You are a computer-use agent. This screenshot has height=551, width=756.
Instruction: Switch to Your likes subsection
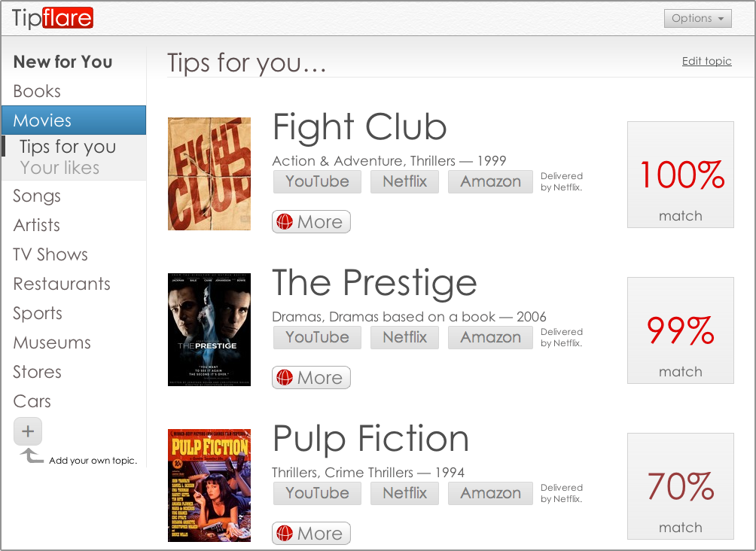point(59,167)
